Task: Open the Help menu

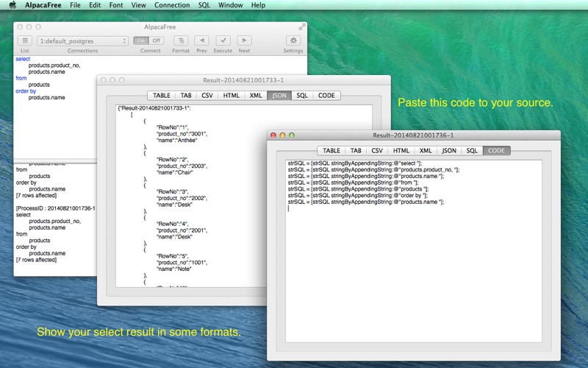Action: (x=258, y=5)
